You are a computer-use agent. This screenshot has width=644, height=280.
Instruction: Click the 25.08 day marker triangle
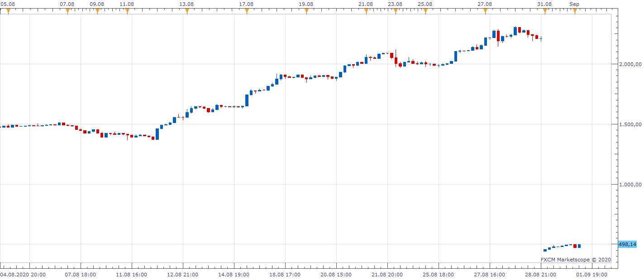coord(425,11)
